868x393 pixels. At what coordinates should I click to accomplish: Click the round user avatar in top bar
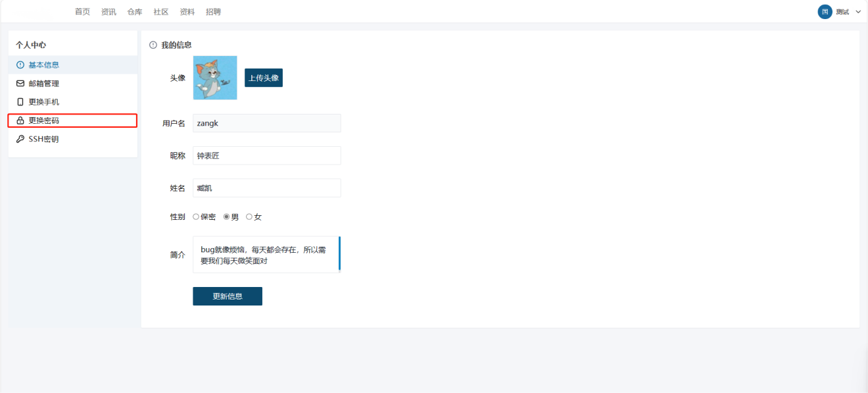[x=825, y=12]
